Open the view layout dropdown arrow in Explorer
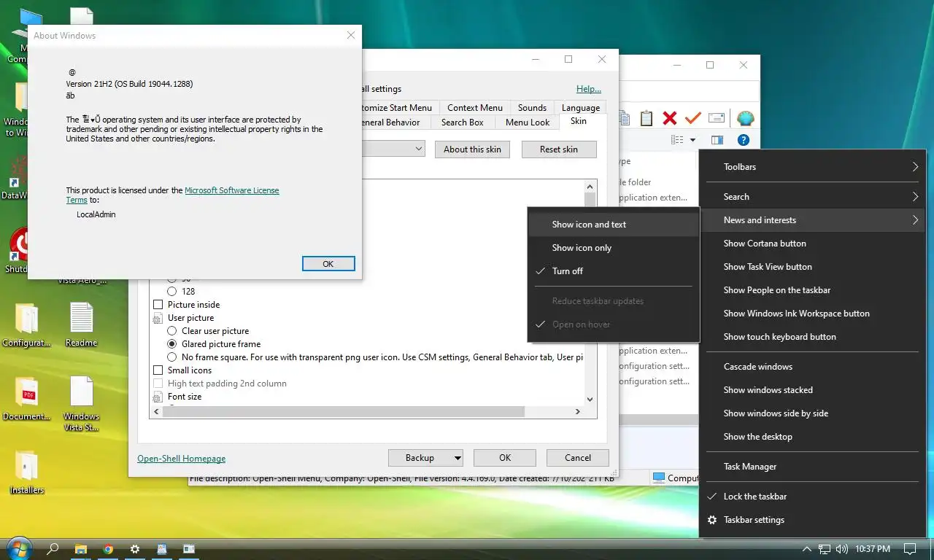The height and width of the screenshot is (560, 934). [692, 140]
